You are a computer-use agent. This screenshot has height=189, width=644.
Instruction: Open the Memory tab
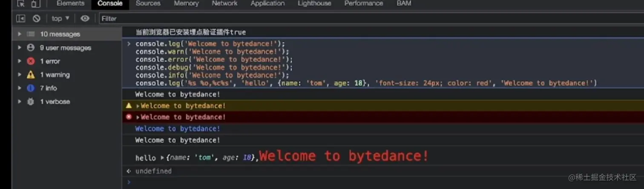[186, 3]
